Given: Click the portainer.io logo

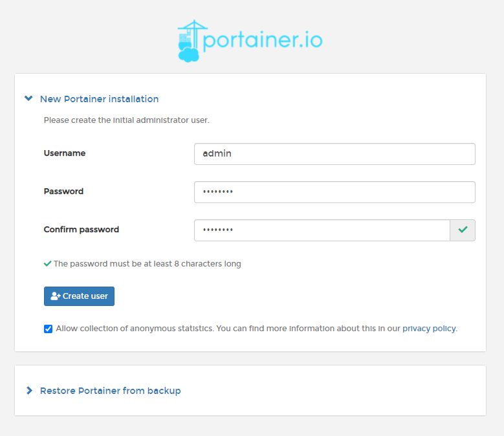Looking at the screenshot, I should click(x=250, y=41).
